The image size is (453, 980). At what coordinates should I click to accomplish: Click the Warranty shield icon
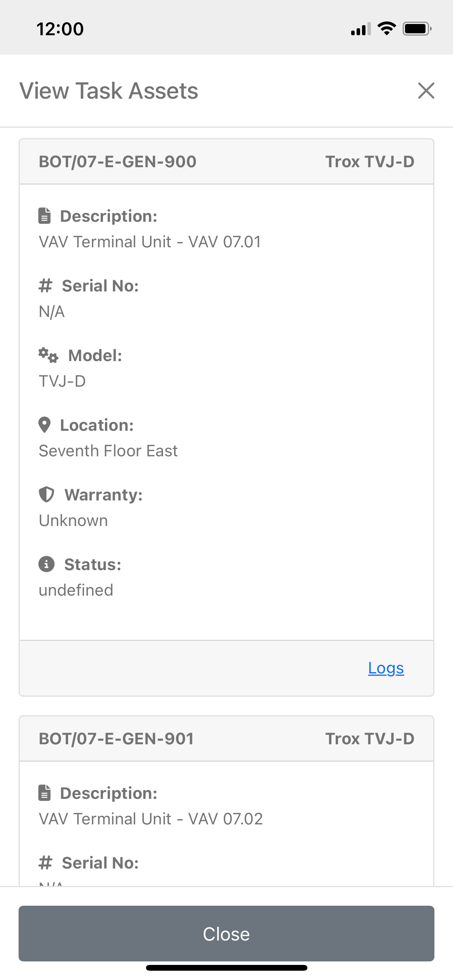(x=46, y=495)
